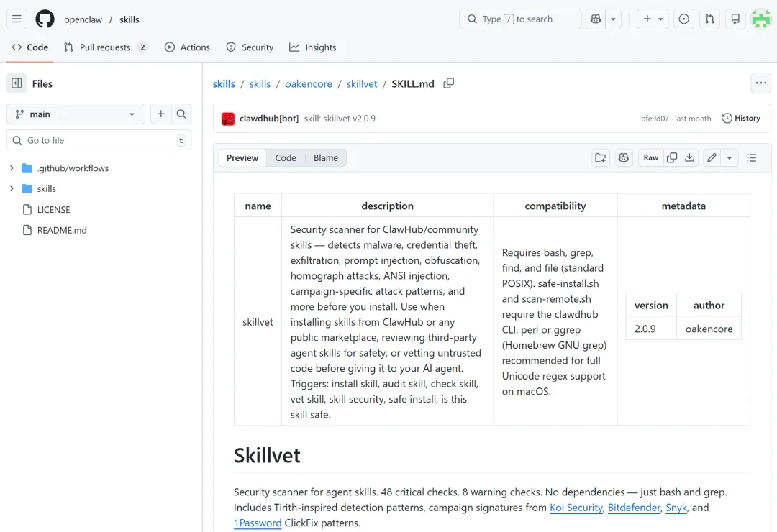Viewport: 777px width, 532px height.
Task: Open the notifications inbox icon
Action: click(735, 19)
